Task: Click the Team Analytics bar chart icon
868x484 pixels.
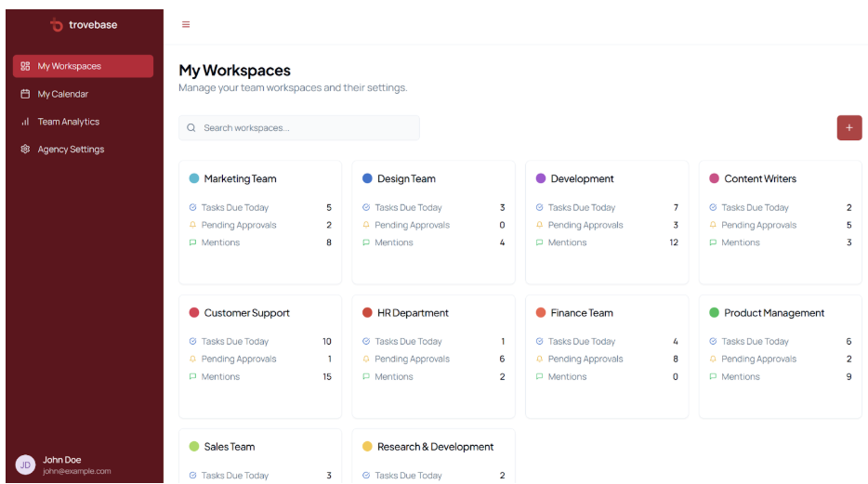Action: [25, 122]
